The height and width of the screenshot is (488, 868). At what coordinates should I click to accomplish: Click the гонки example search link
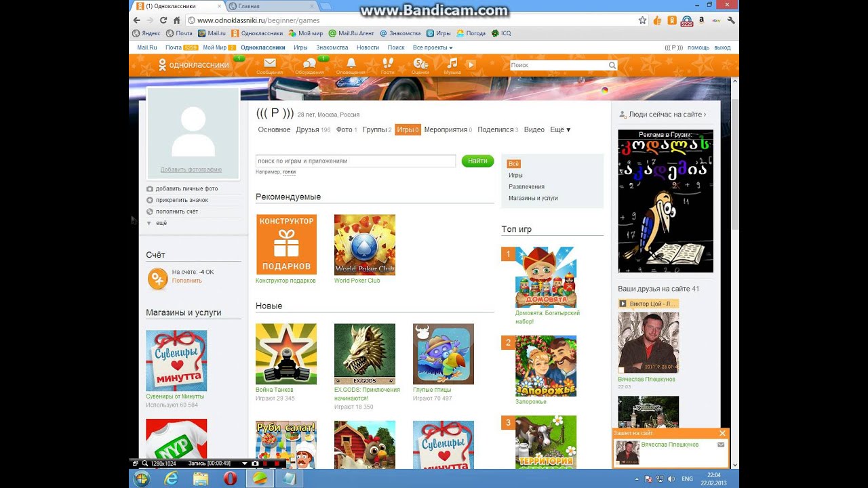[x=289, y=172]
